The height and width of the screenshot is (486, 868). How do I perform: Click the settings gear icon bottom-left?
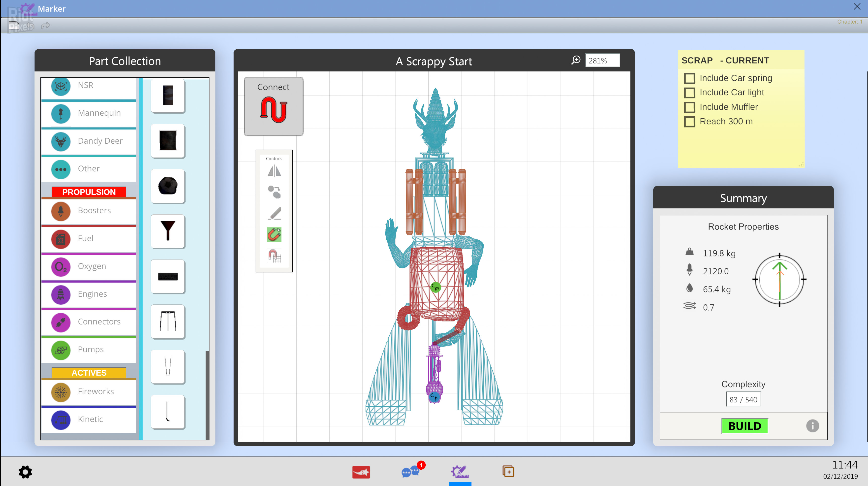[x=25, y=472]
